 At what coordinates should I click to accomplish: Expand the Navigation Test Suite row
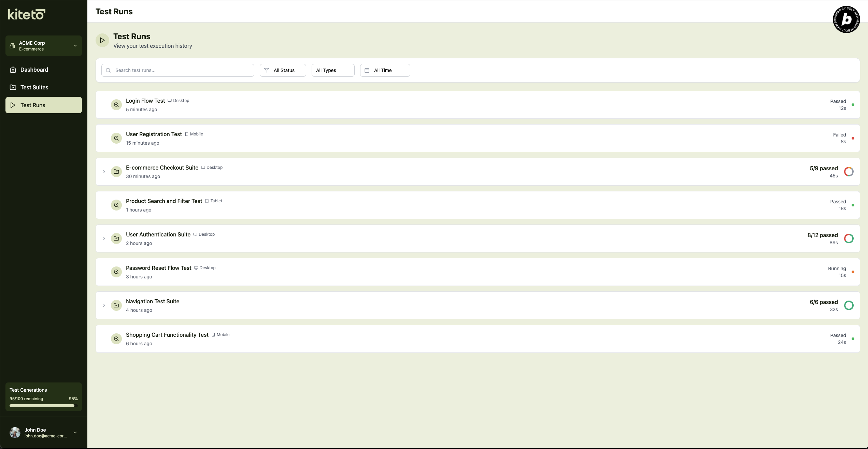104,305
